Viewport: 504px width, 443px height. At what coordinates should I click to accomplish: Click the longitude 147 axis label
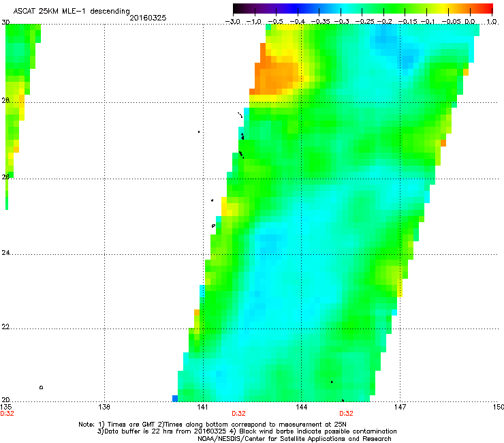tap(400, 407)
